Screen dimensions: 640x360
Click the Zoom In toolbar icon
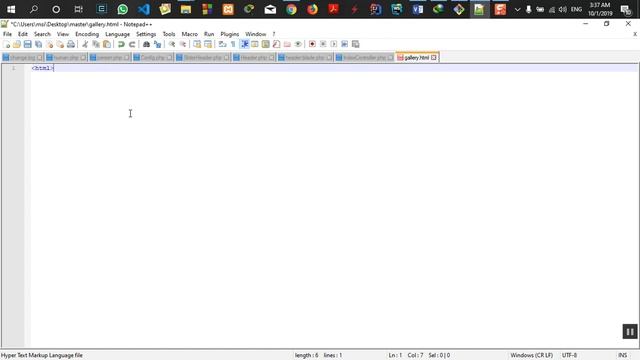click(x=172, y=44)
